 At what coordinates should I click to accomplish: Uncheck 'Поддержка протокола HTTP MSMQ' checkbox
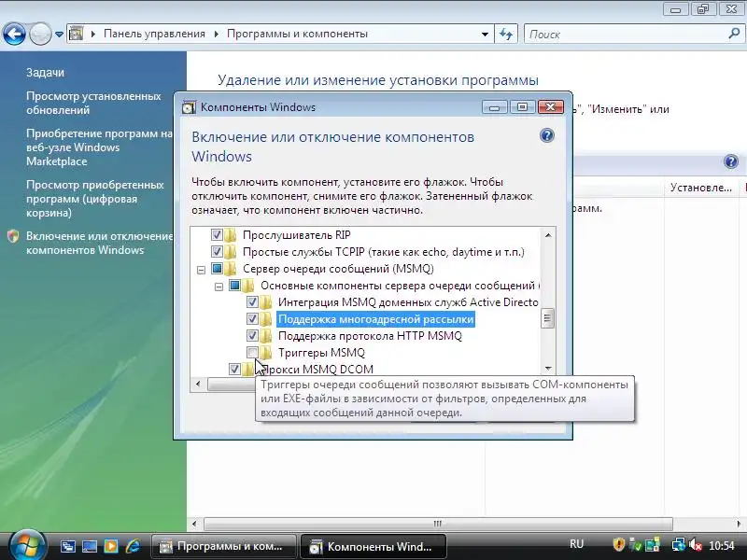pos(252,336)
